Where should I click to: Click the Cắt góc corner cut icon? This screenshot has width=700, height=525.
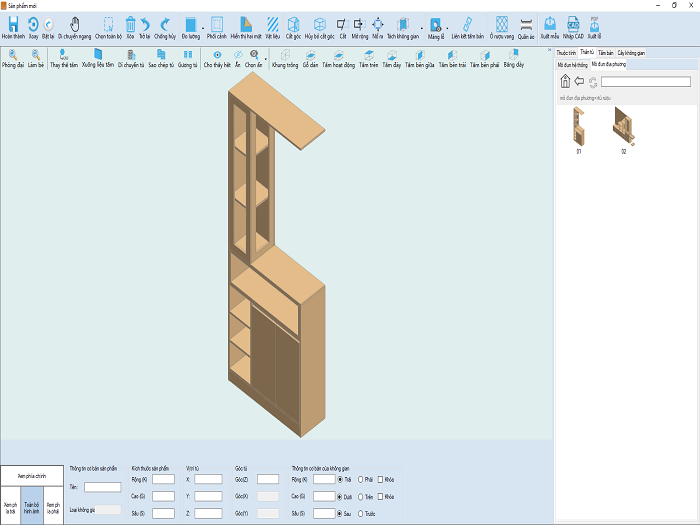[x=293, y=28]
